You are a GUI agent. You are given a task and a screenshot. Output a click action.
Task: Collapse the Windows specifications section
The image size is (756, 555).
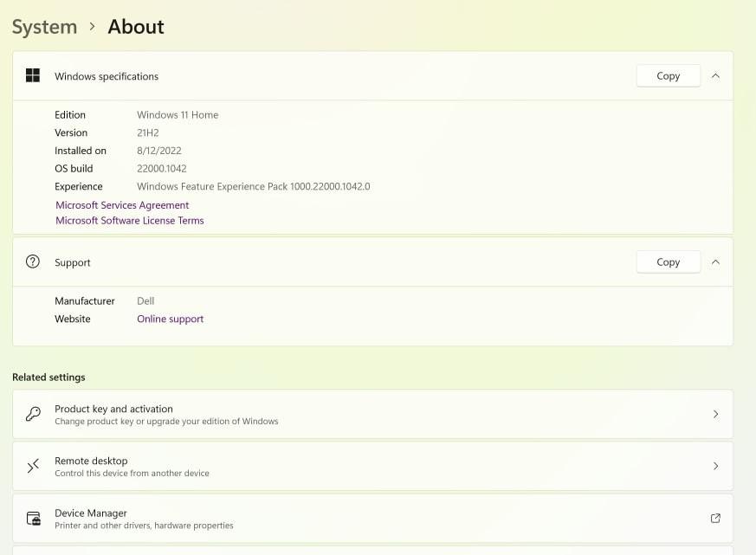click(x=715, y=75)
